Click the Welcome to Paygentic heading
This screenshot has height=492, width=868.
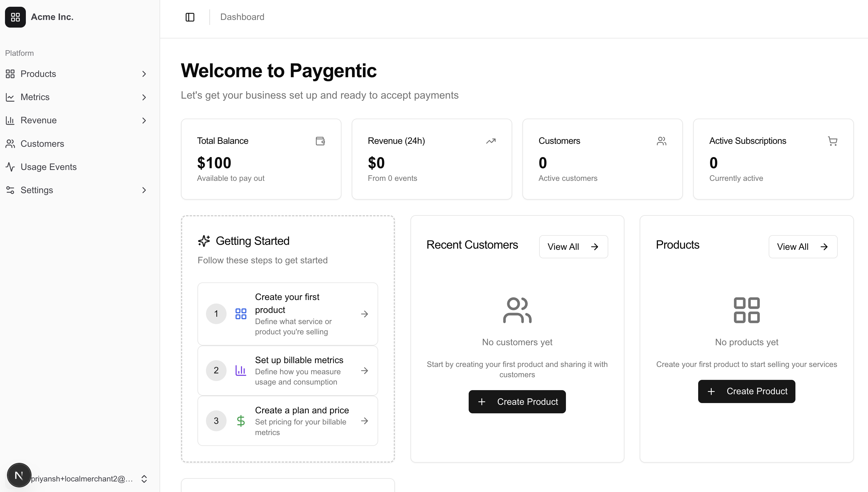(279, 71)
